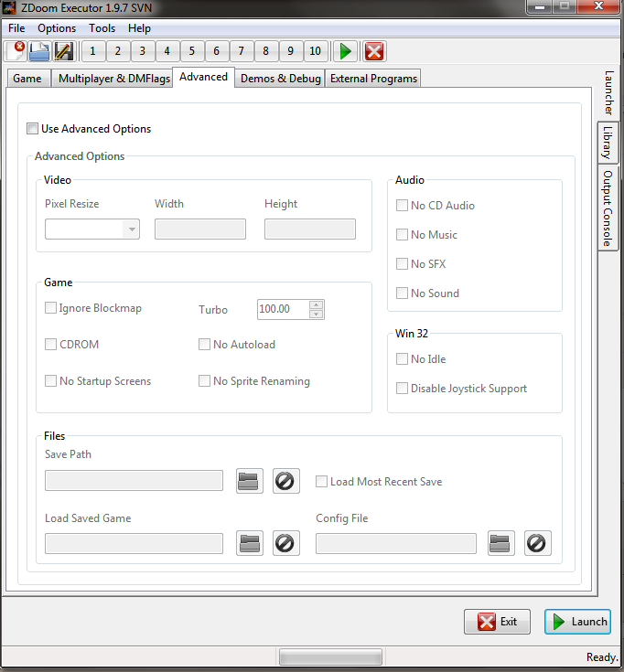Clear the Save Path field
Image resolution: width=624 pixels, height=672 pixels.
coord(286,481)
